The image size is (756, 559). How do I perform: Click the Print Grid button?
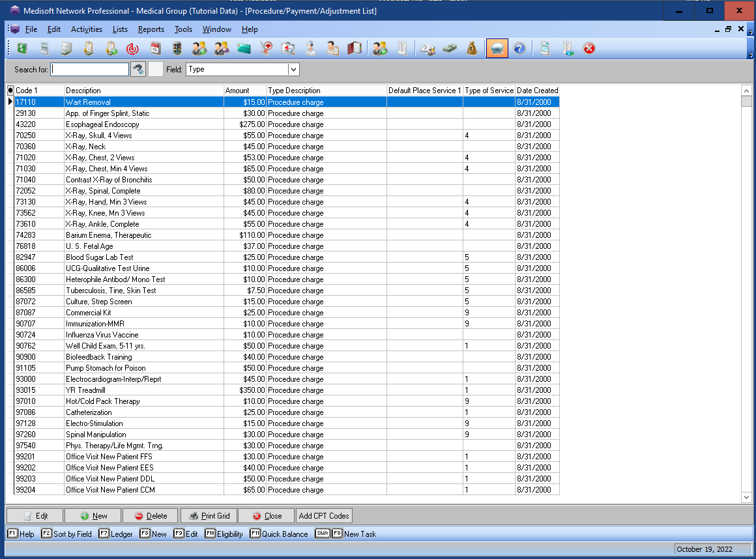tap(208, 515)
